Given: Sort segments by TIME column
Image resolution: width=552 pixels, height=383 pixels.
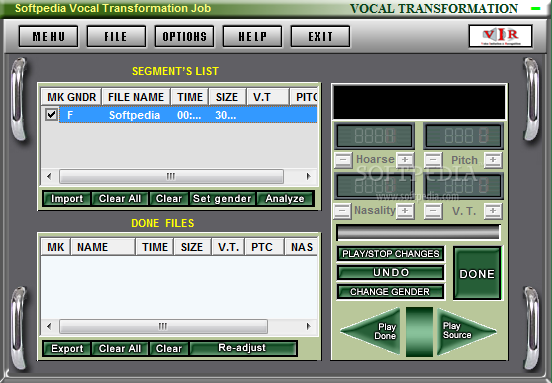Looking at the screenshot, I should 190,97.
